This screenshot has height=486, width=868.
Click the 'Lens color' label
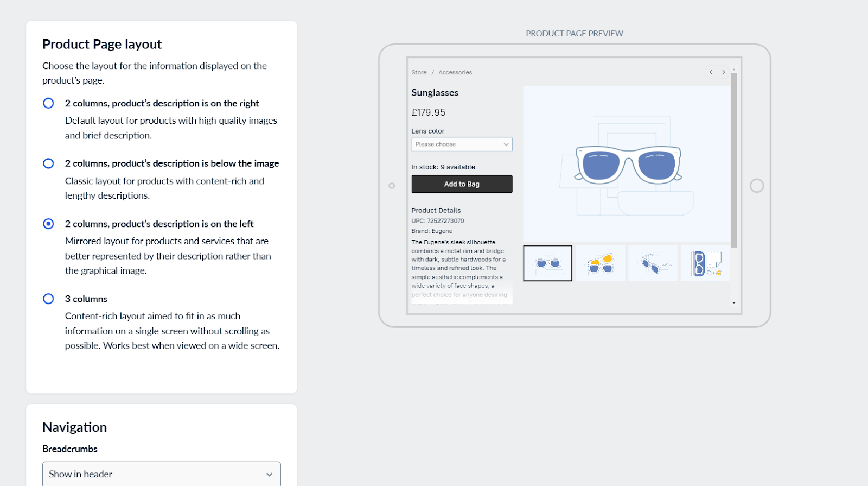click(428, 131)
